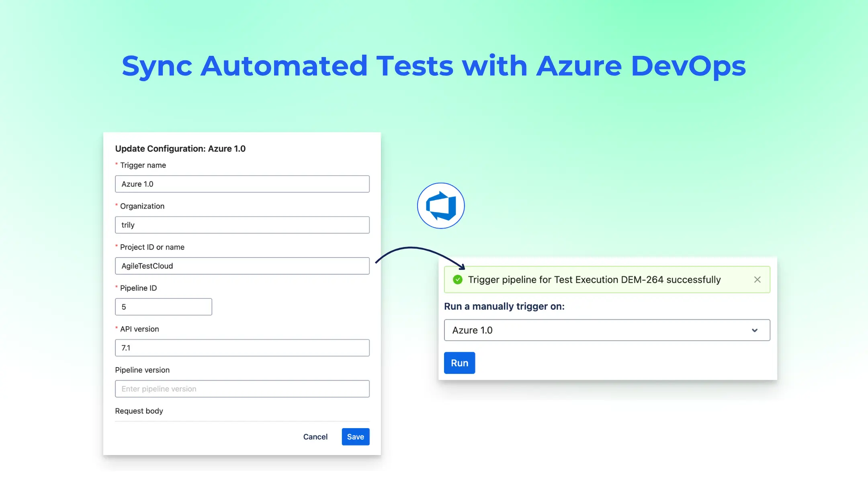Click the Run button

(x=459, y=363)
